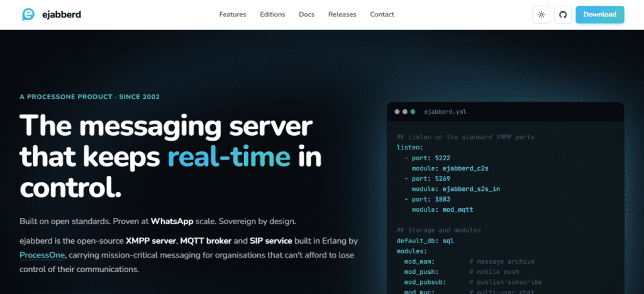The height and width of the screenshot is (294, 644).
Task: Click the 'mod_push:' code entry
Action: point(421,272)
